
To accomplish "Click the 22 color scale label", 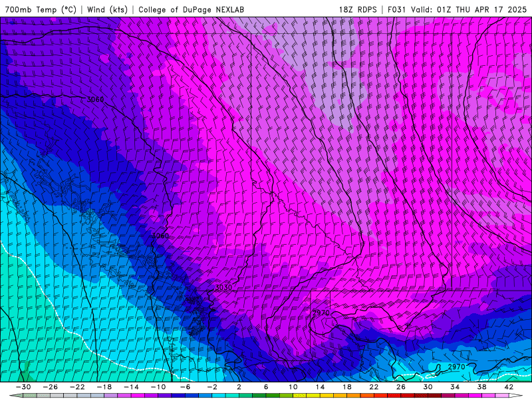I will coord(374,387).
